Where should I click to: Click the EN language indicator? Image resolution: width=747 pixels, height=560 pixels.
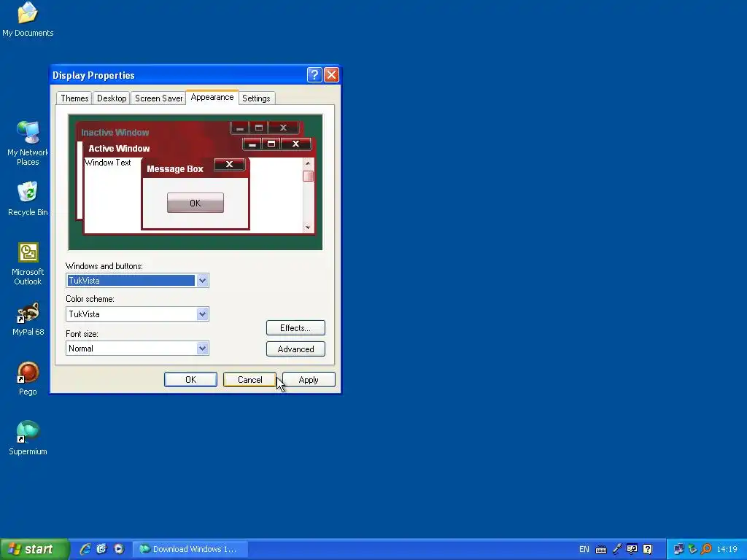pos(584,549)
